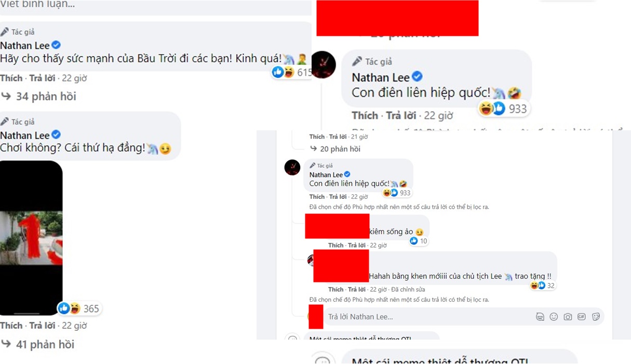Open emoji picker in reply box
This screenshot has height=364, width=631.
tap(554, 317)
